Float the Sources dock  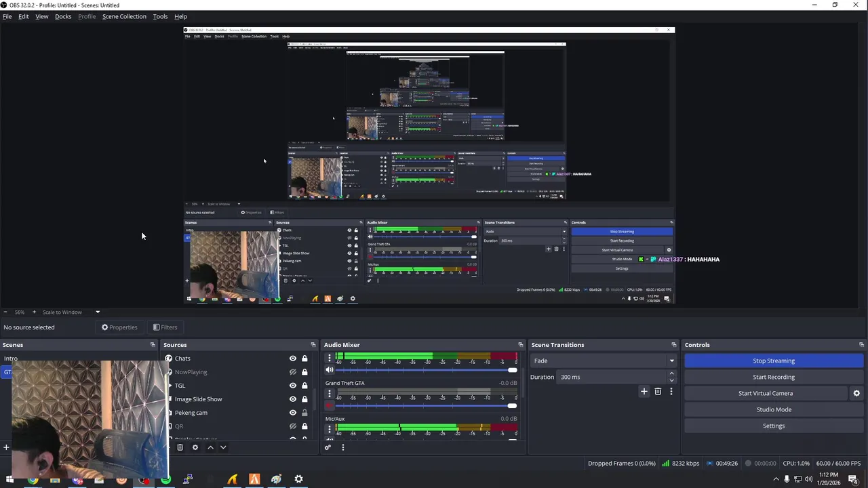pos(313,345)
